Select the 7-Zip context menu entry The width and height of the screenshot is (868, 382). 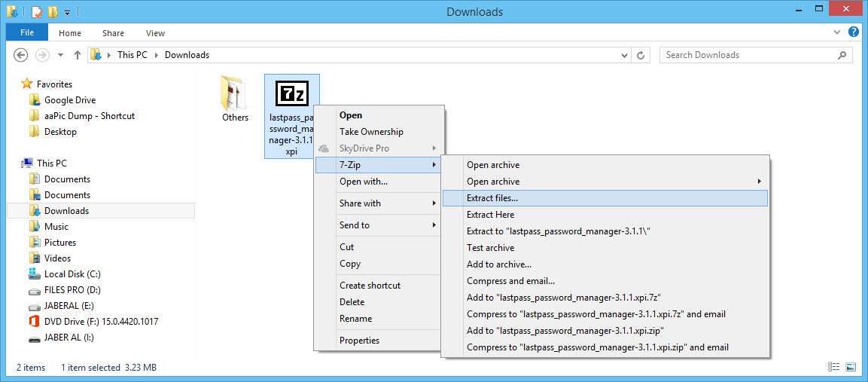pyautogui.click(x=379, y=165)
